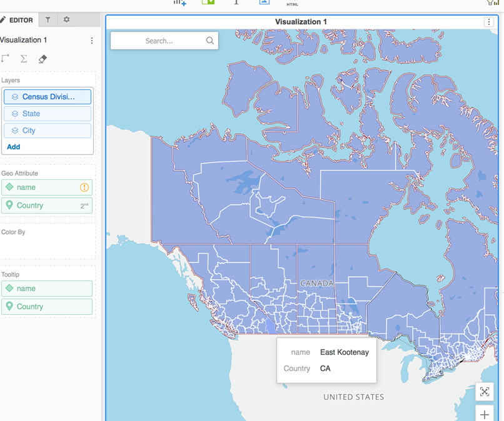The image size is (504, 421).
Task: Click the diamond icon on Tooltip name
Action: pyautogui.click(x=9, y=288)
